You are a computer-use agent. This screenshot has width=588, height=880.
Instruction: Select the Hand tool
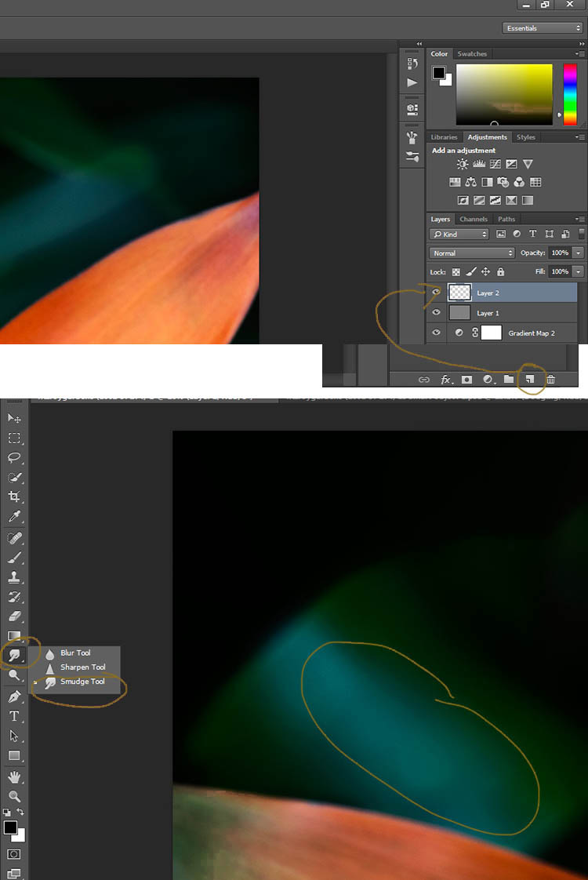[14, 776]
